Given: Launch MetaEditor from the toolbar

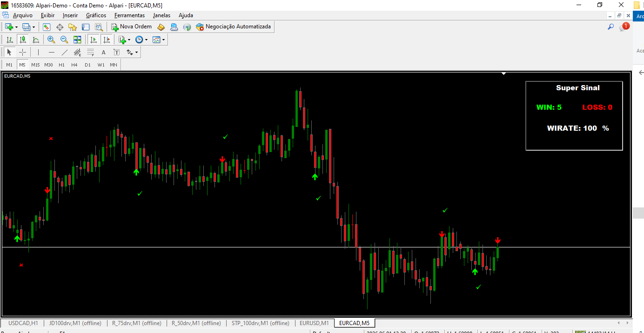Looking at the screenshot, I should (x=161, y=27).
